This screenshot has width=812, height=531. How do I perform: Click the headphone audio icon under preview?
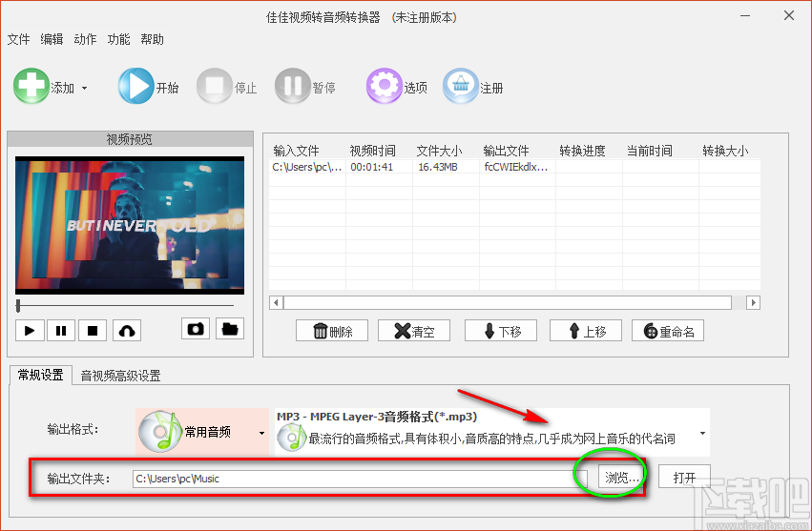pyautogui.click(x=127, y=330)
